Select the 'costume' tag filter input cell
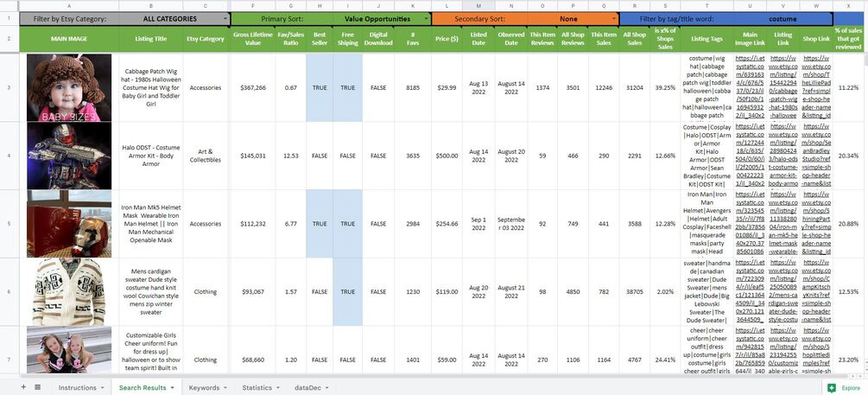The height and width of the screenshot is (395, 868). tap(782, 19)
